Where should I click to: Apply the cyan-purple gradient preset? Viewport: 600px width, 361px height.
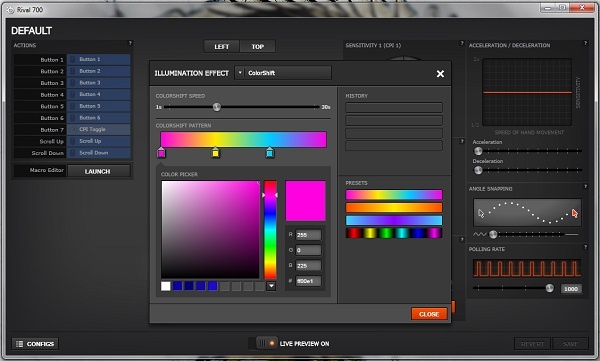coord(394,220)
